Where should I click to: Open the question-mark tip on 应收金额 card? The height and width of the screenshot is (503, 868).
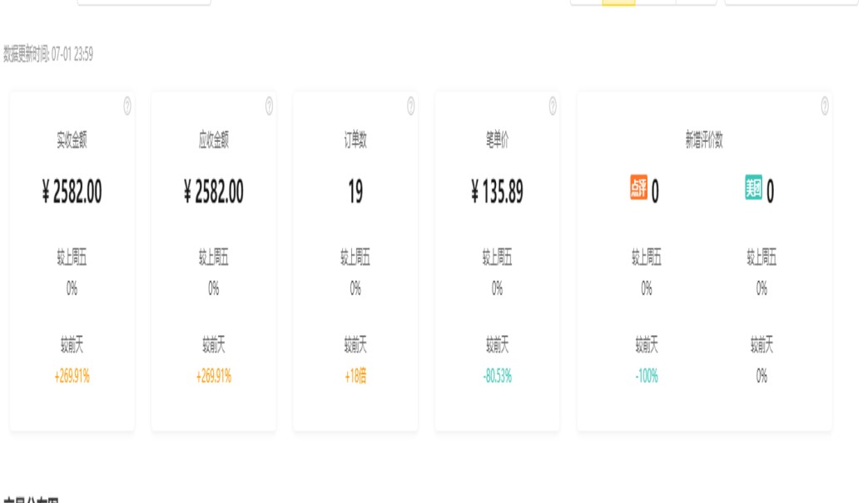point(269,106)
